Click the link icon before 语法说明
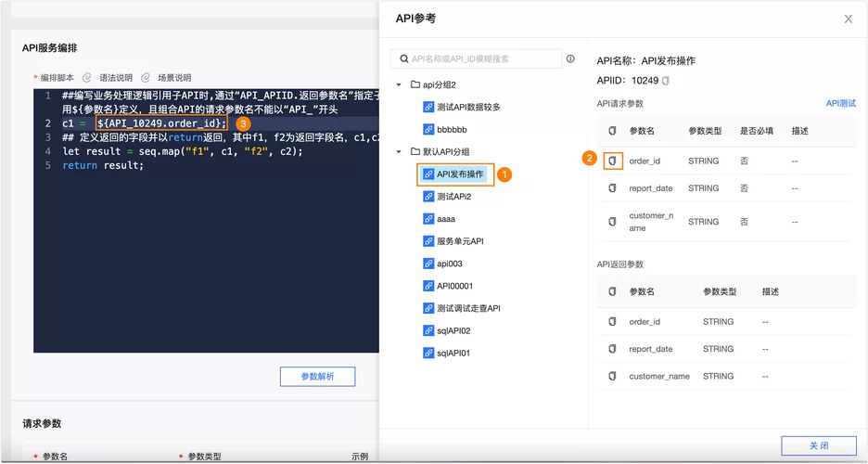The image size is (868, 464). tap(87, 78)
